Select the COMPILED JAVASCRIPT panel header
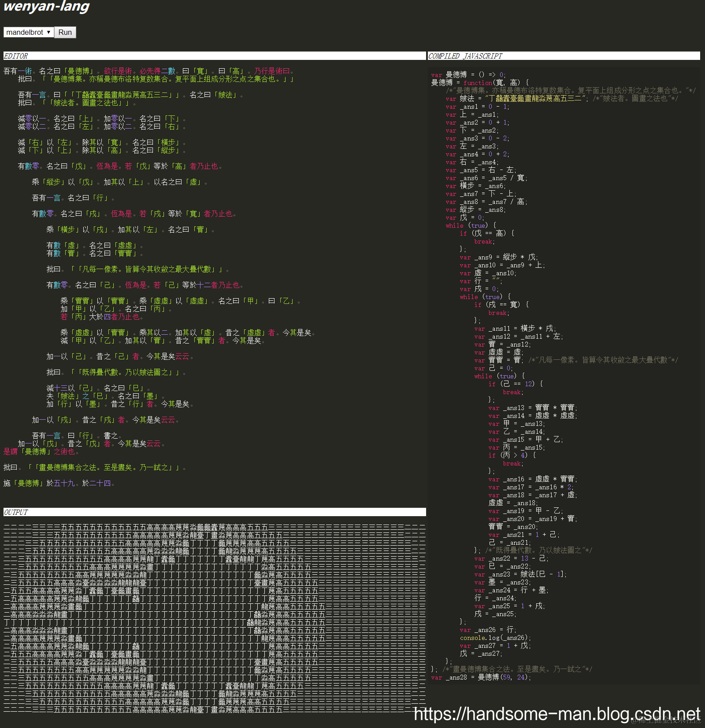Screen dimensions: 705x728 pyautogui.click(x=564, y=56)
